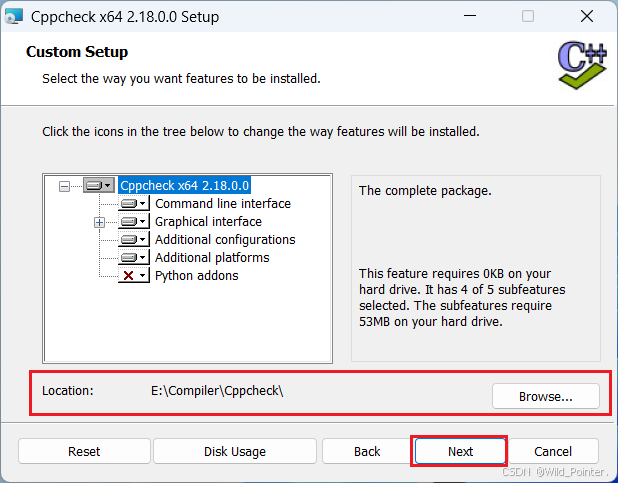Select the Additional configurations feature

click(225, 239)
